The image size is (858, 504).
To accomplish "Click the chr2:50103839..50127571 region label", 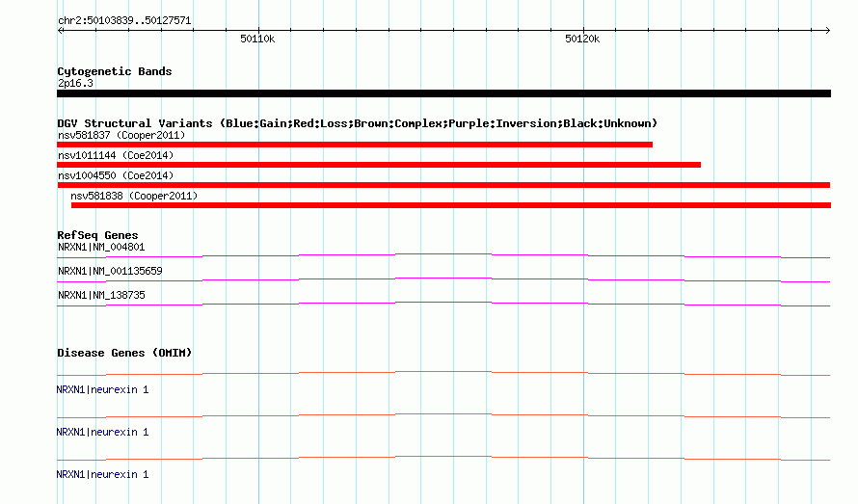I will 124,21.
